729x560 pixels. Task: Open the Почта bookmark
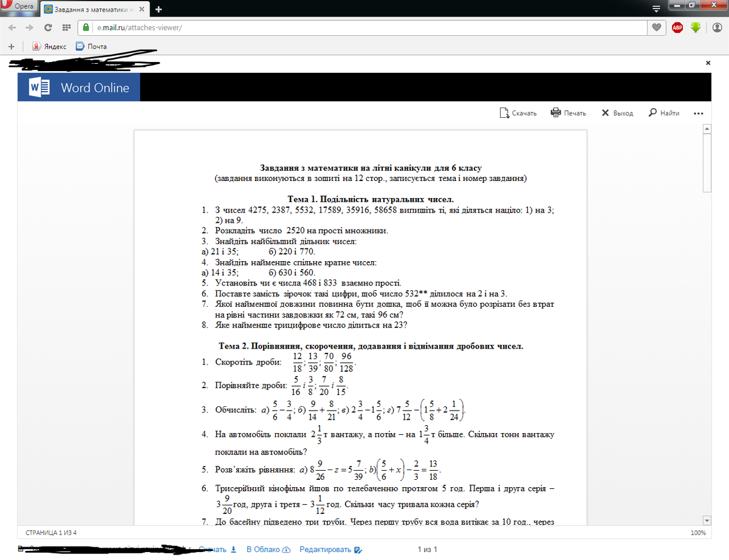click(91, 46)
